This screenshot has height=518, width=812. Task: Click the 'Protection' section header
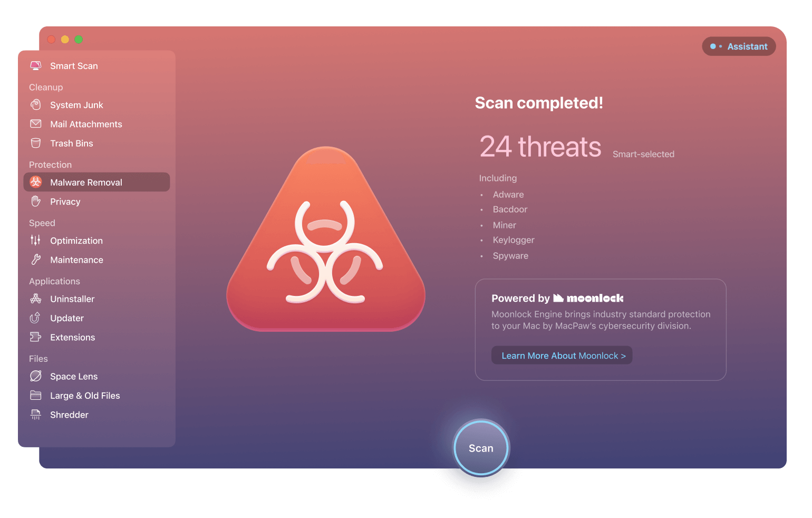tap(50, 165)
